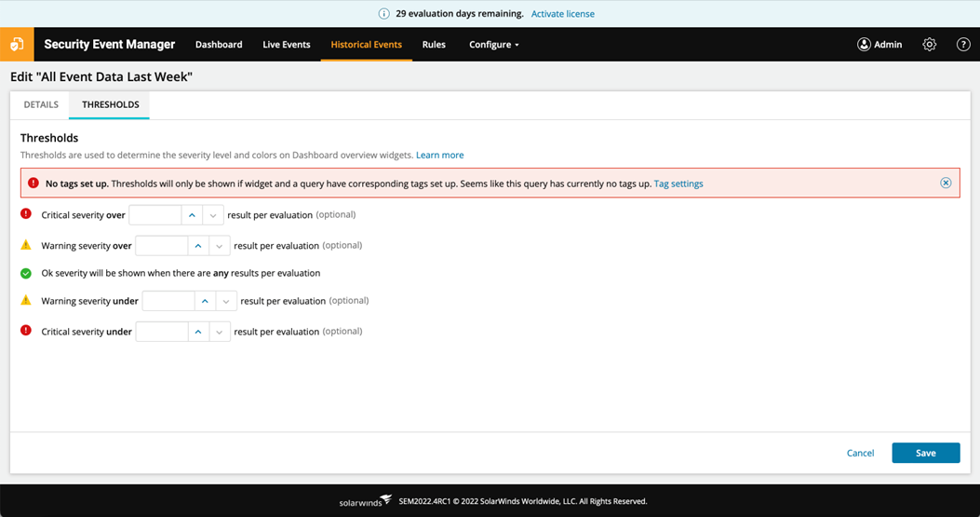The width and height of the screenshot is (980, 517).
Task: Click the Ok severity description text
Action: [x=181, y=273]
